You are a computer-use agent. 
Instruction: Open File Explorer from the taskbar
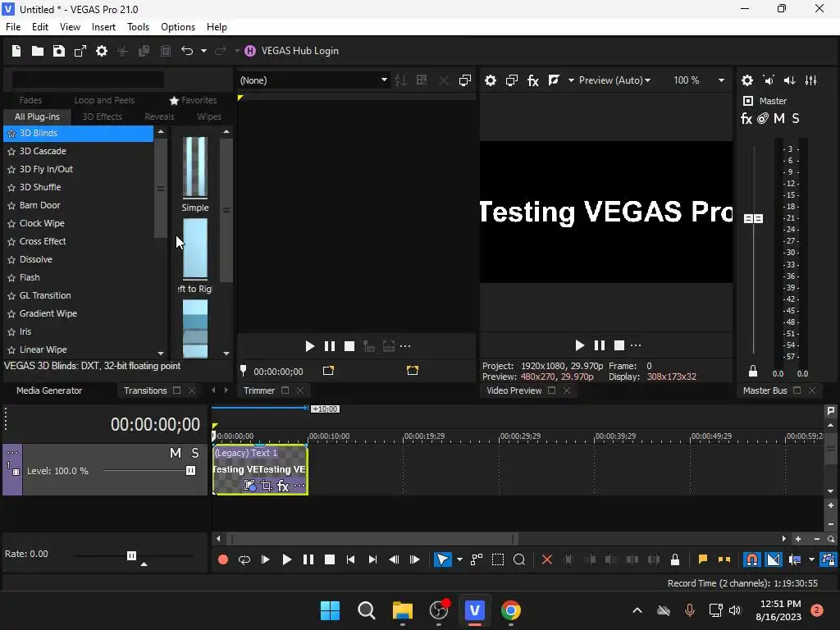pyautogui.click(x=402, y=610)
